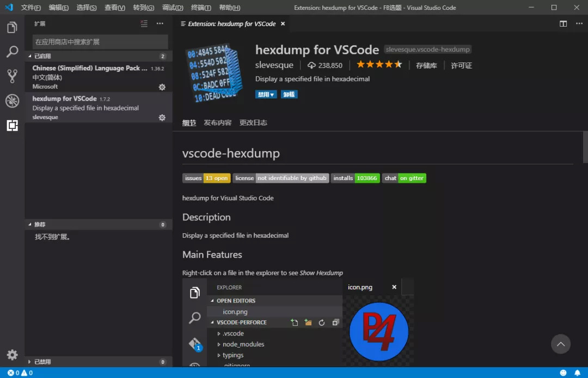The height and width of the screenshot is (378, 588).
Task: Open the 终端(T) menu
Action: tap(201, 8)
